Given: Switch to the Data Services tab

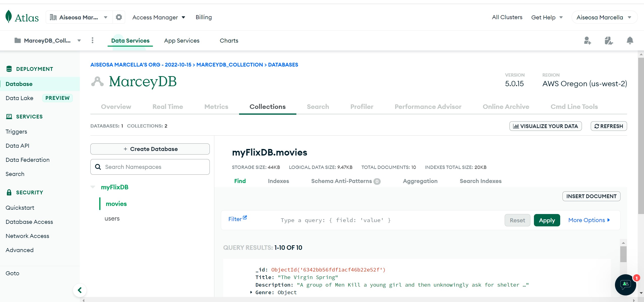Looking at the screenshot, I should coord(130,41).
